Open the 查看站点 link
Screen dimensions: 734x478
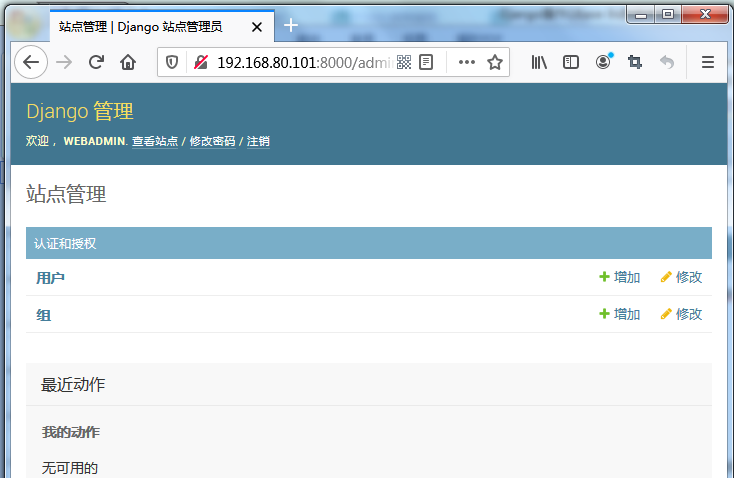pos(155,141)
